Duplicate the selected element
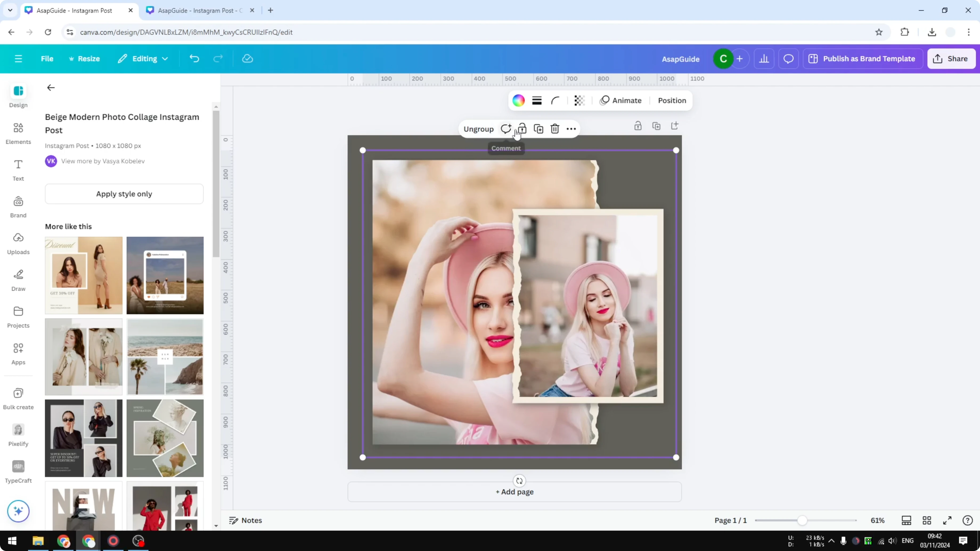This screenshot has height=551, width=980. pyautogui.click(x=538, y=129)
